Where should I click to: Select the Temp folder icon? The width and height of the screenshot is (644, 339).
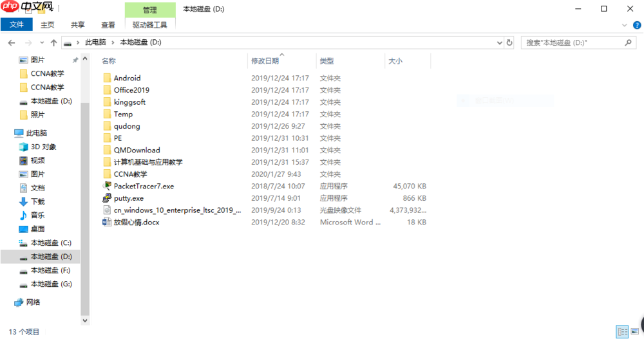pyautogui.click(x=107, y=114)
